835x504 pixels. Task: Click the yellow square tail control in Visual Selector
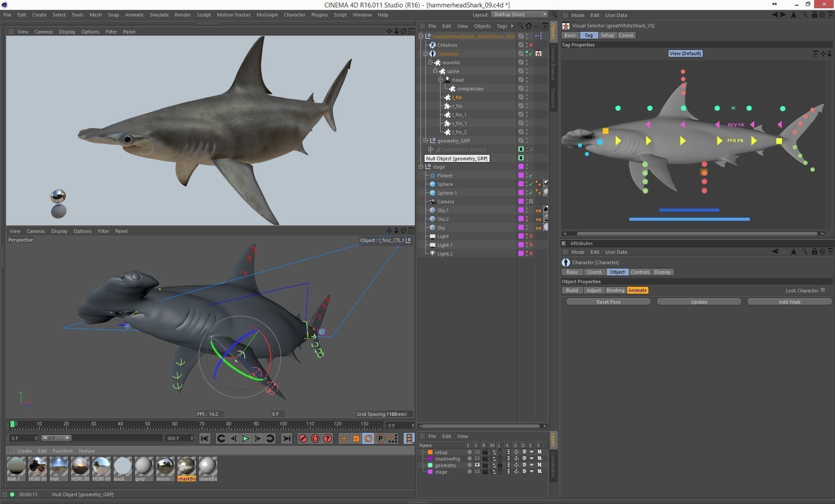pos(779,141)
